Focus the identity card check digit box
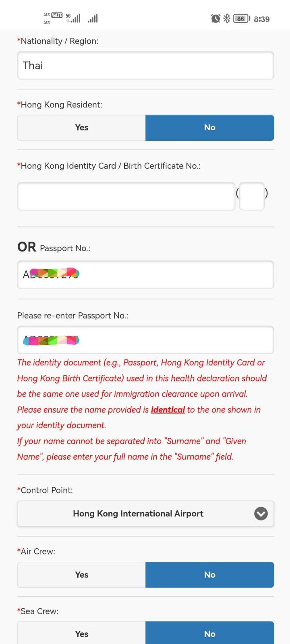290x644 pixels. [252, 196]
